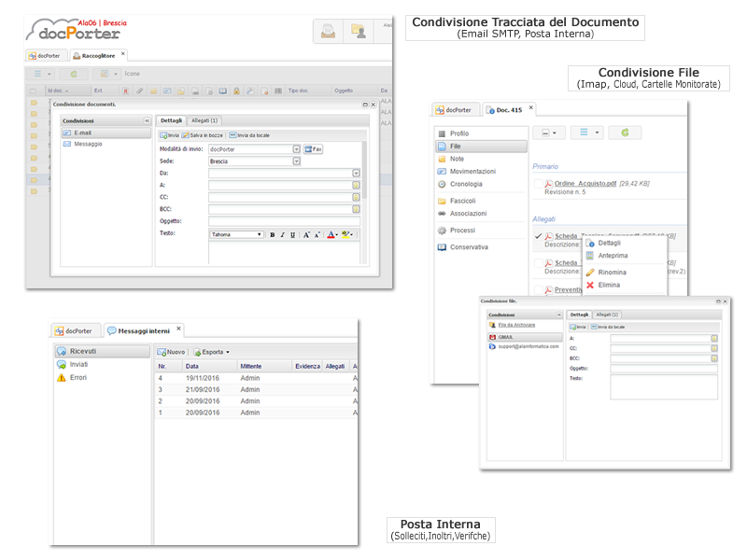The image size is (747, 560).
Task: Click Nuovo in Messaggi interni toolbar
Action: tap(172, 353)
